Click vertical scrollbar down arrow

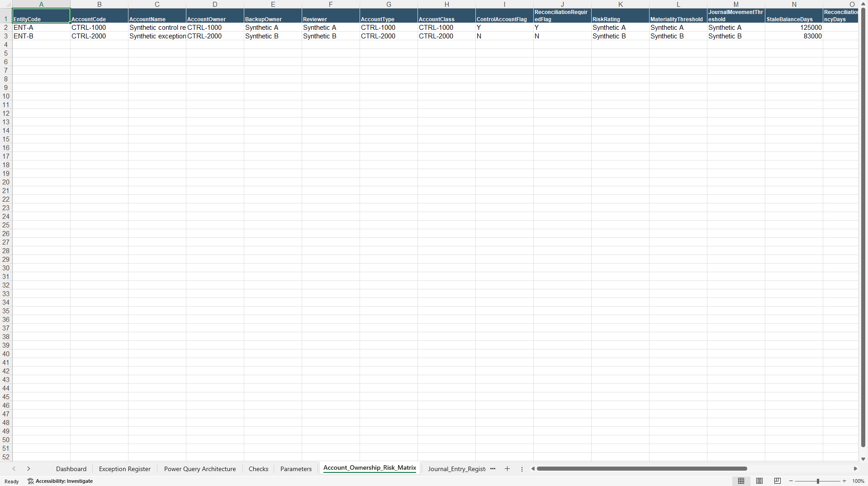[x=863, y=459]
